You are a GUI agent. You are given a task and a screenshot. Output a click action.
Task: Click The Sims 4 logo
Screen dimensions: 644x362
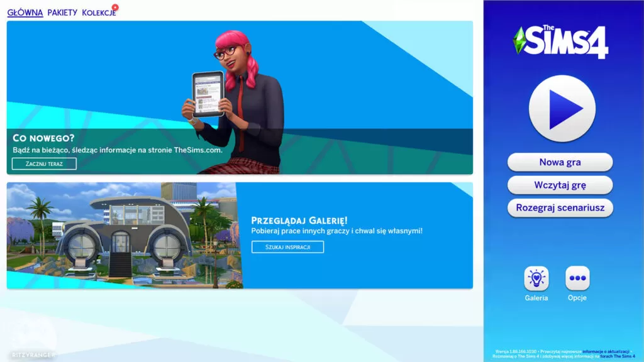coord(560,42)
